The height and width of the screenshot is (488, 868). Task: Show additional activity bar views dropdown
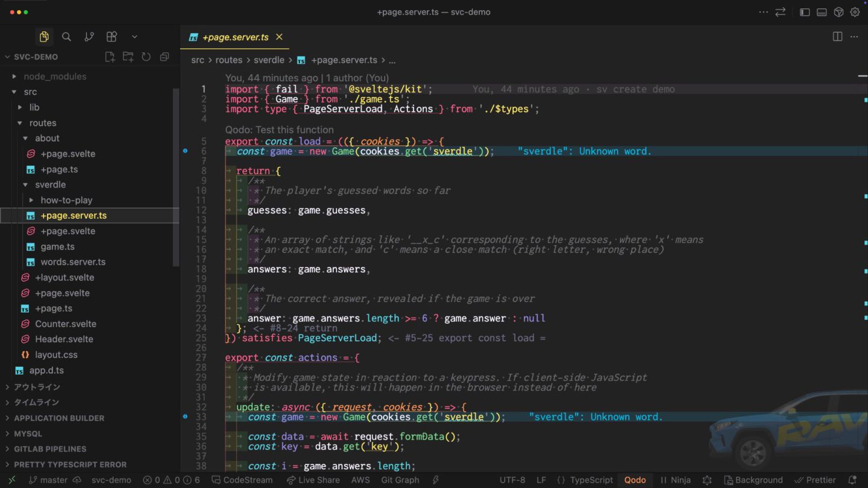(x=134, y=37)
